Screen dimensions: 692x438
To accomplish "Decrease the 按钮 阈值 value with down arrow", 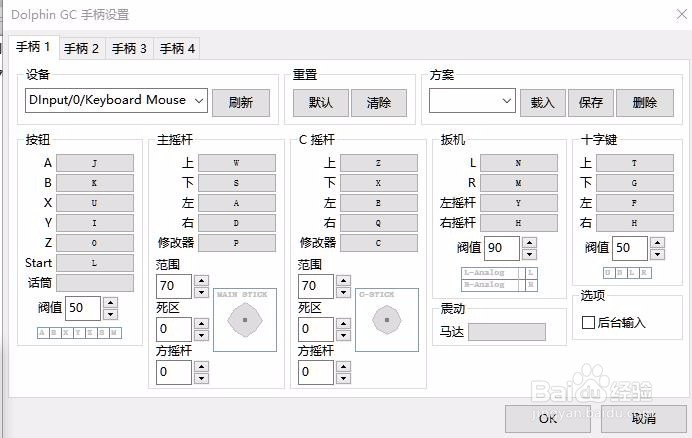I will click(110, 314).
